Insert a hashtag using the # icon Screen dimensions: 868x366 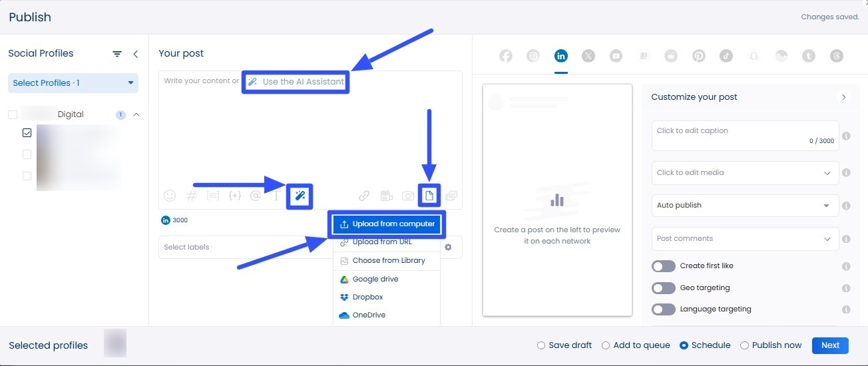point(191,196)
